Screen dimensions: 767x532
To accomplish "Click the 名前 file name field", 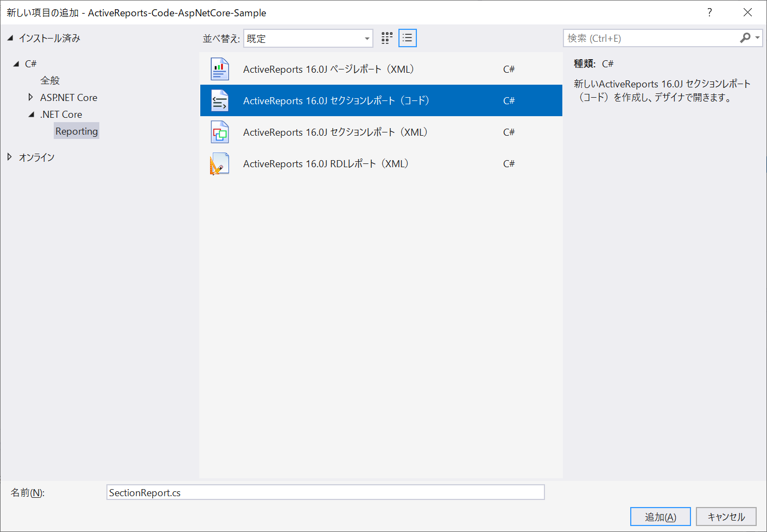I will coord(326,492).
